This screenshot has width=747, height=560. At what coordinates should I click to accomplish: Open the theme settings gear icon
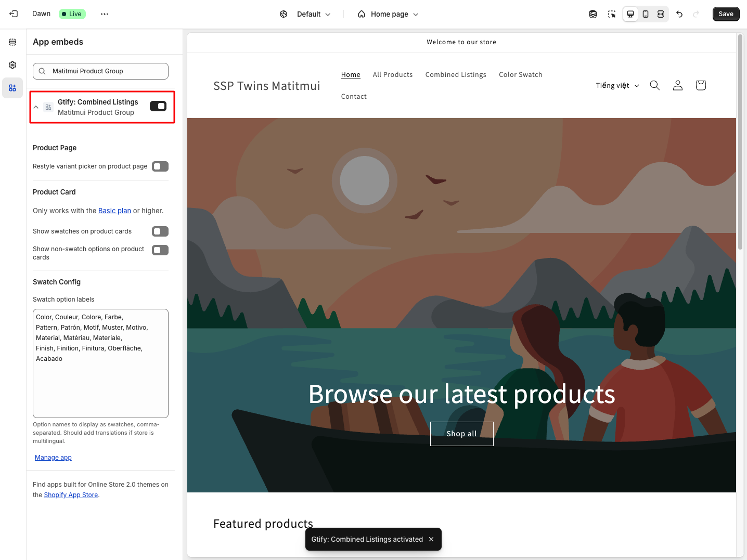[x=12, y=65]
